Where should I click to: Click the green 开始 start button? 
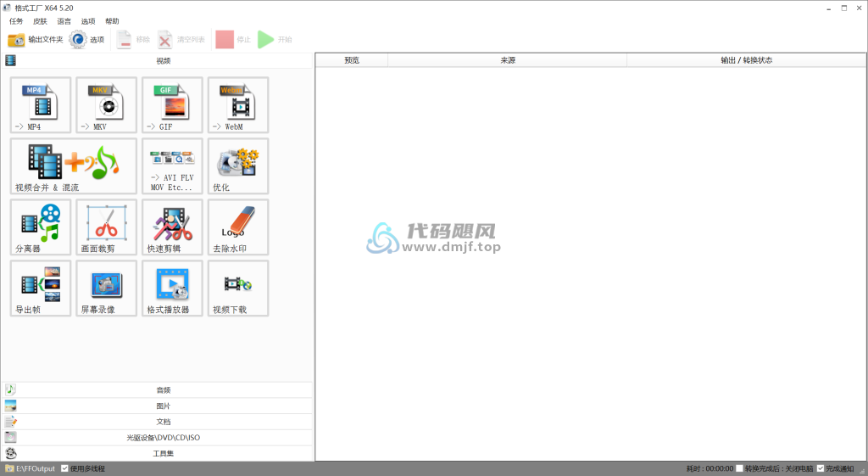tap(275, 39)
